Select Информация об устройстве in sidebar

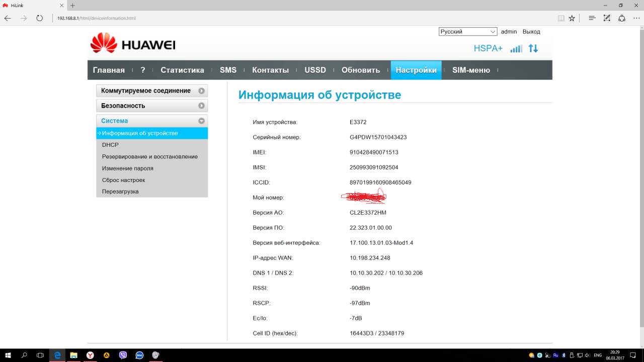152,133
